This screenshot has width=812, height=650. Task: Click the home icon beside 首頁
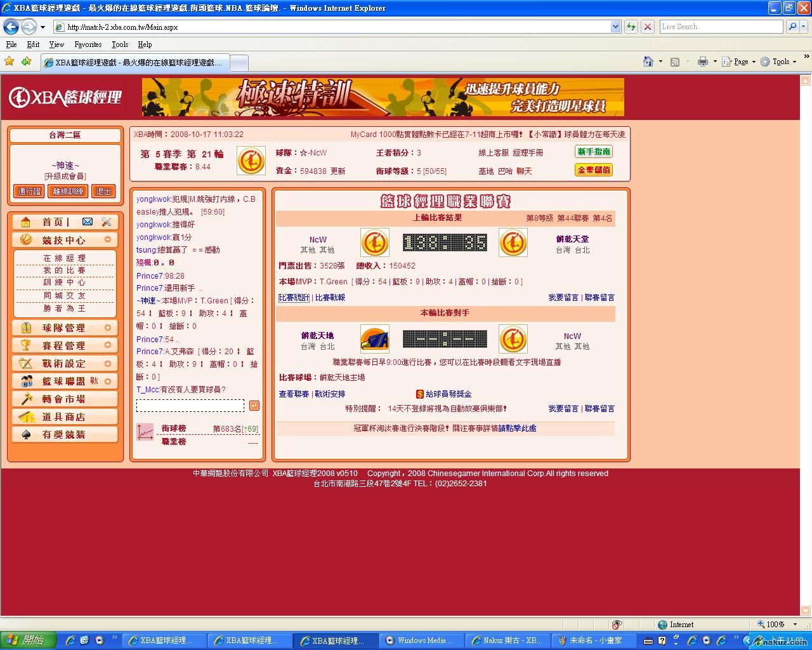tap(25, 222)
